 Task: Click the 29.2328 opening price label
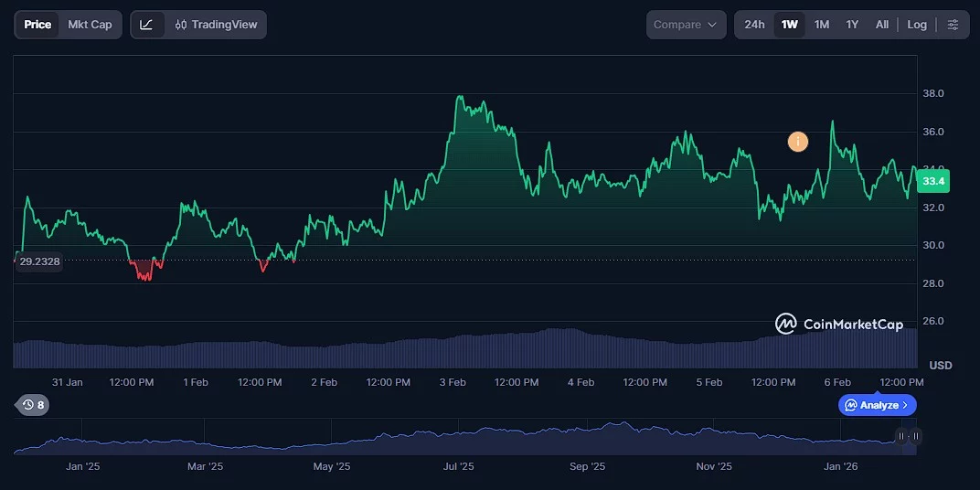pyautogui.click(x=39, y=261)
